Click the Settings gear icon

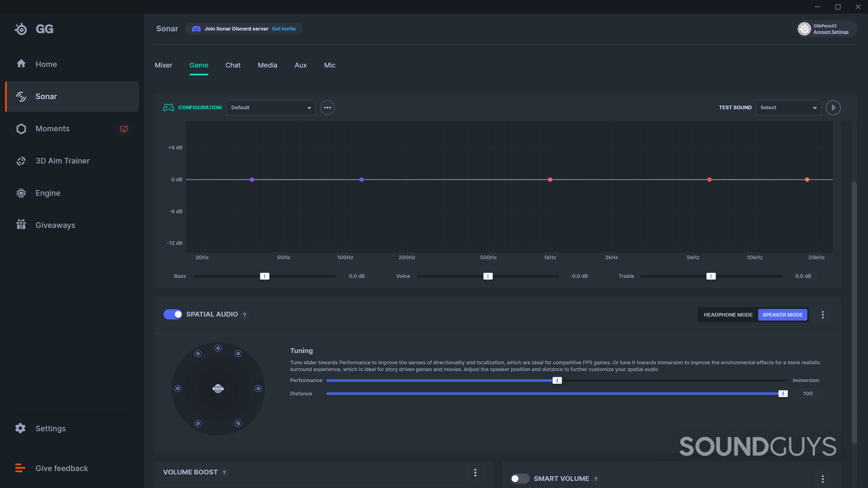(21, 428)
